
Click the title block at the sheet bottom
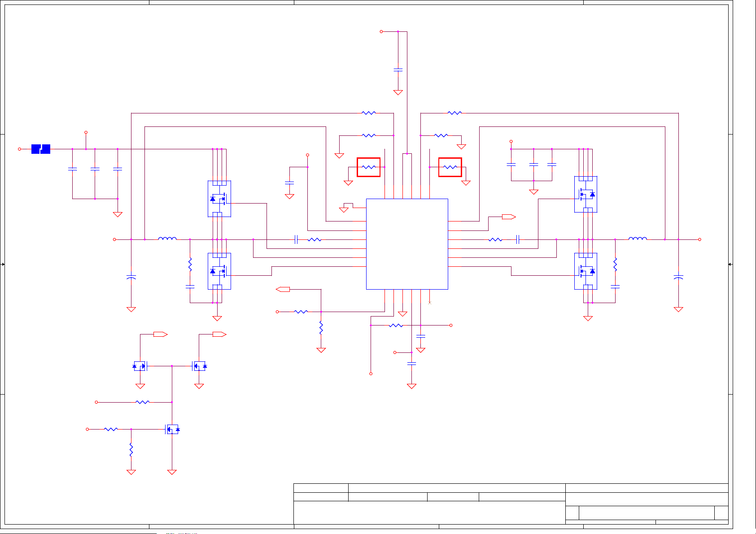pyautogui.click(x=511, y=504)
